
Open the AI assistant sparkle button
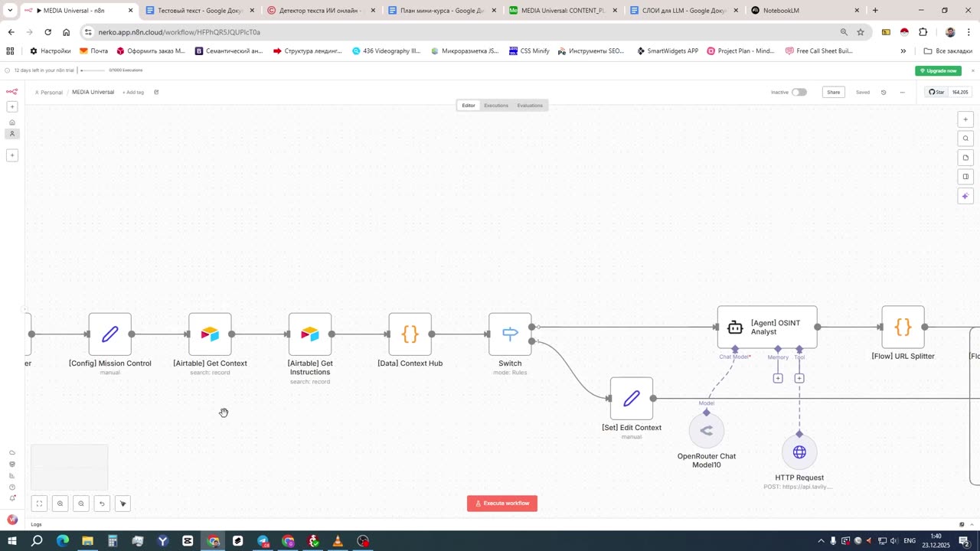pyautogui.click(x=965, y=196)
